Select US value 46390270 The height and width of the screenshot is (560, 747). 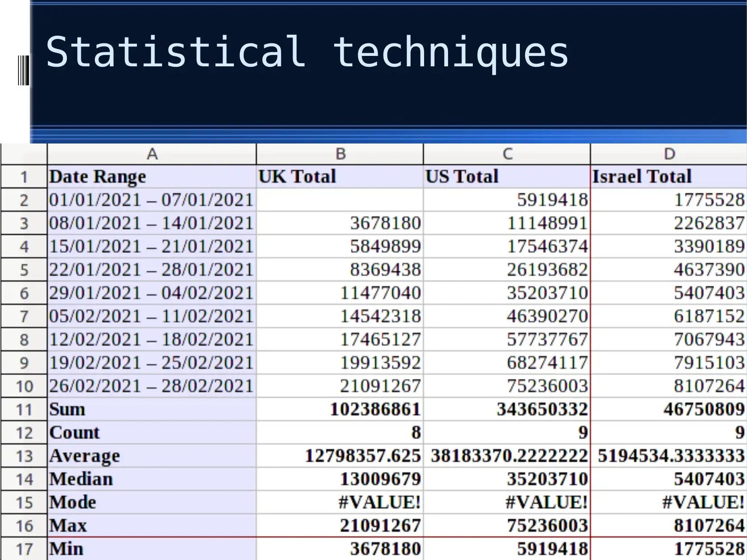click(507, 316)
